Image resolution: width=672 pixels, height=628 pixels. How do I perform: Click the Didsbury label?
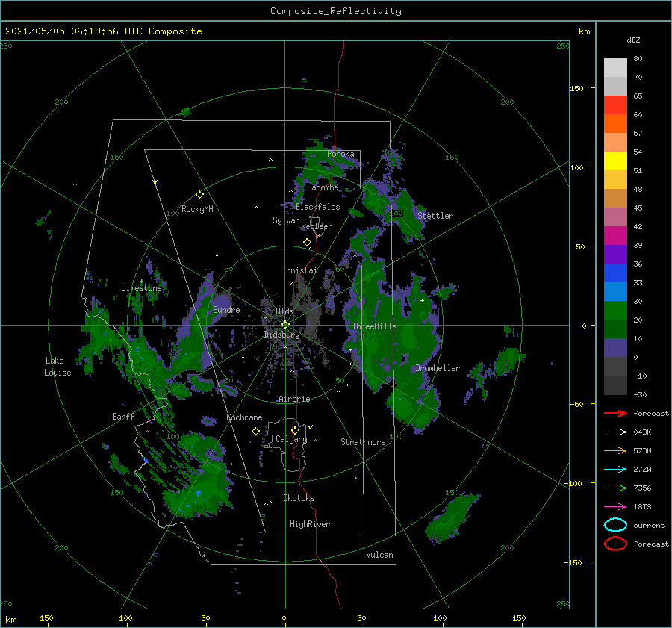(x=281, y=335)
